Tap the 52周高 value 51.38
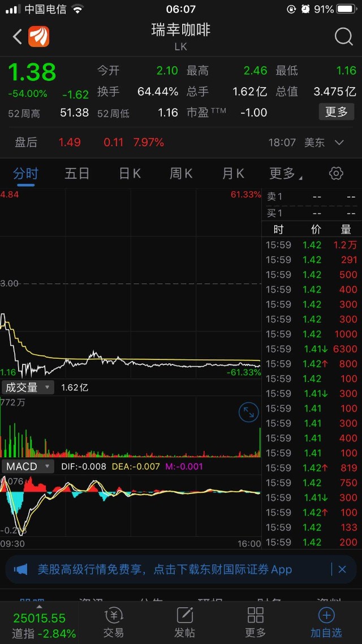This screenshot has width=362, height=644. click(x=74, y=112)
